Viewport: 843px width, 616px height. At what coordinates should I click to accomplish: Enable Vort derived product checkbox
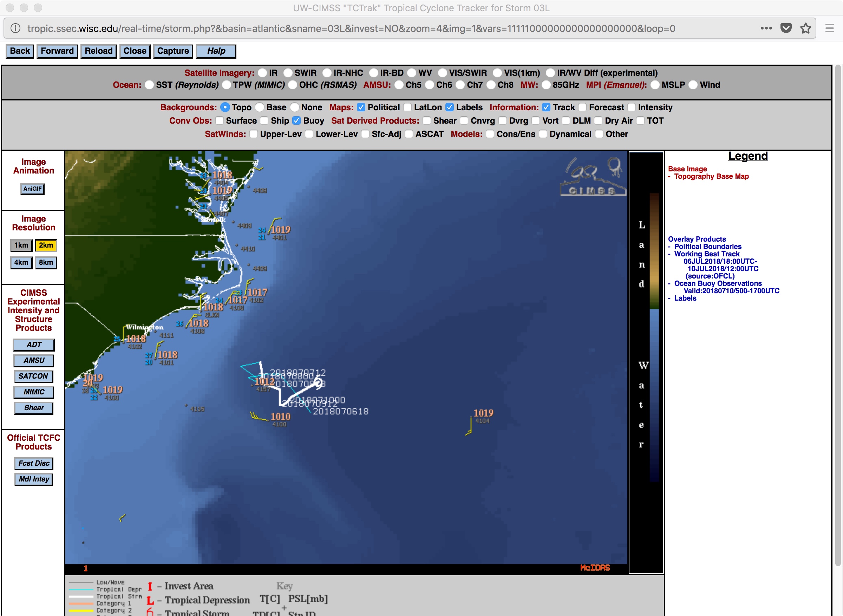(x=536, y=120)
